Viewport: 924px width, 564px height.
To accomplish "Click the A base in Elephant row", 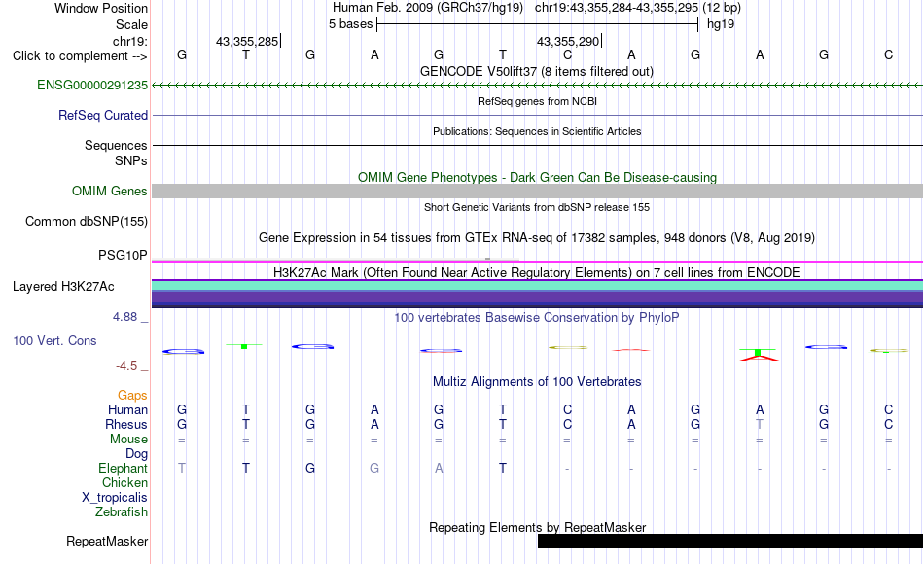I will (439, 468).
